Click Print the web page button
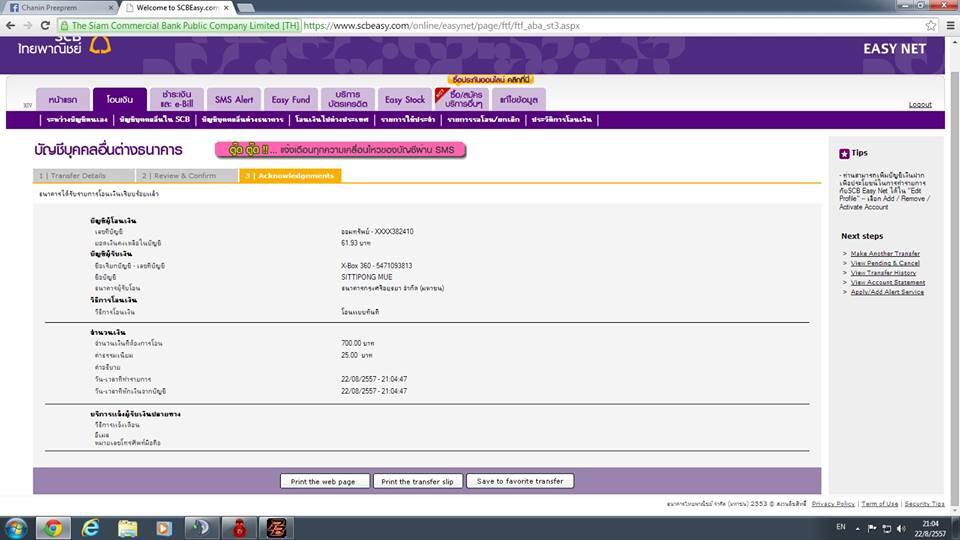This screenshot has height=540, width=960. tap(324, 481)
